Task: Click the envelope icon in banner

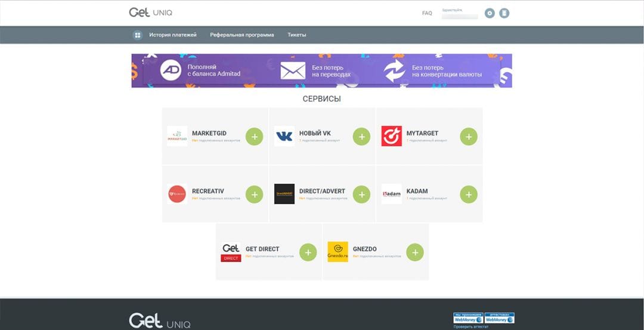Action: click(x=293, y=70)
